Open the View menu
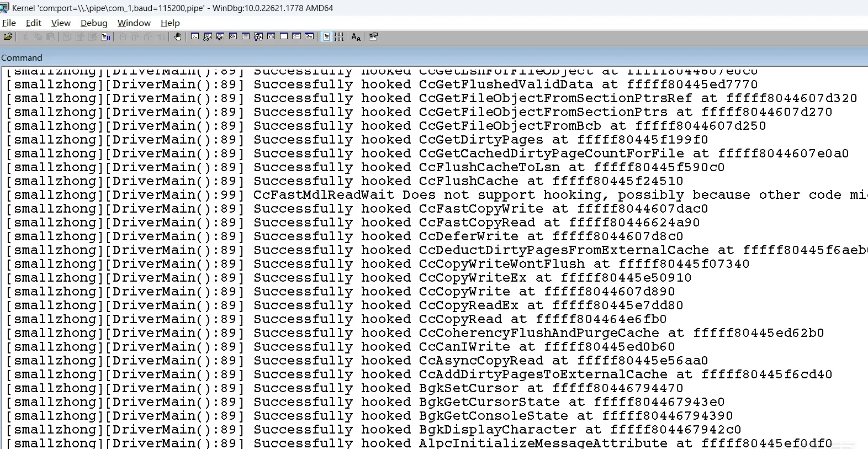868x449 pixels. tap(61, 23)
